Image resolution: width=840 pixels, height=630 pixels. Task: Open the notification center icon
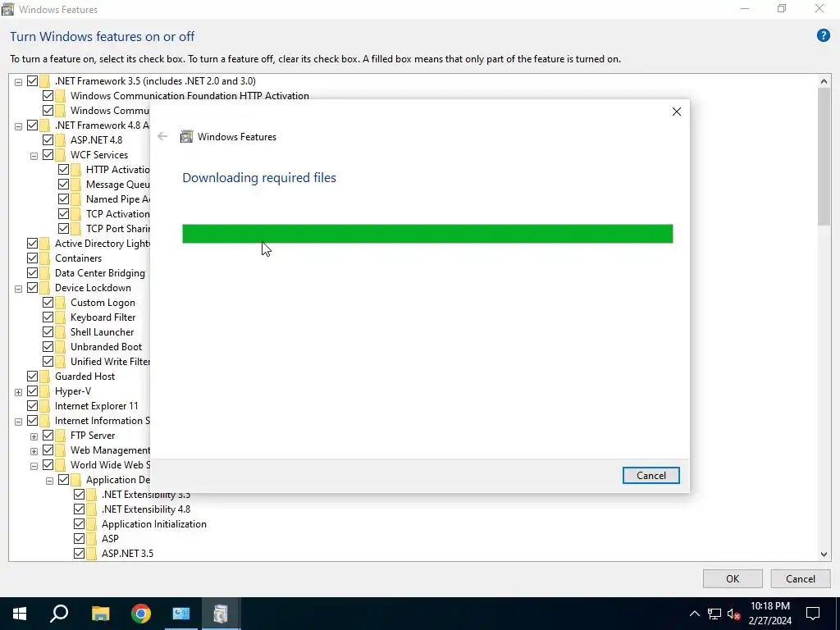point(813,614)
